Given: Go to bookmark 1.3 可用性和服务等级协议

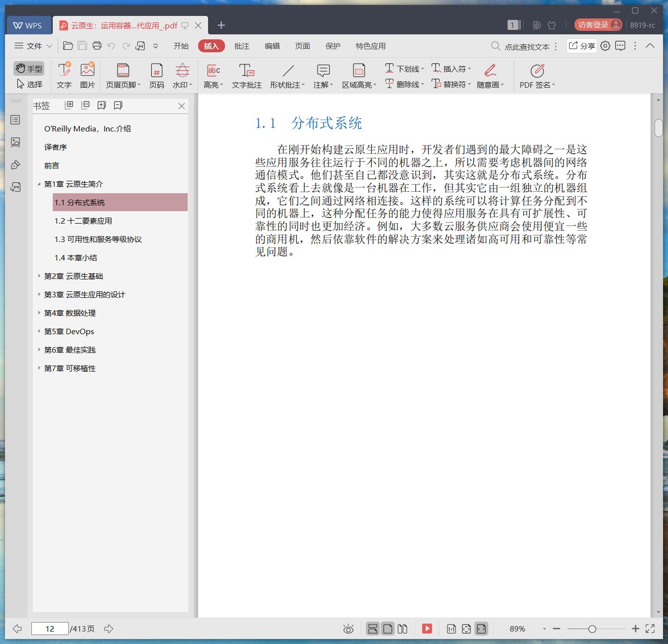Looking at the screenshot, I should [98, 239].
